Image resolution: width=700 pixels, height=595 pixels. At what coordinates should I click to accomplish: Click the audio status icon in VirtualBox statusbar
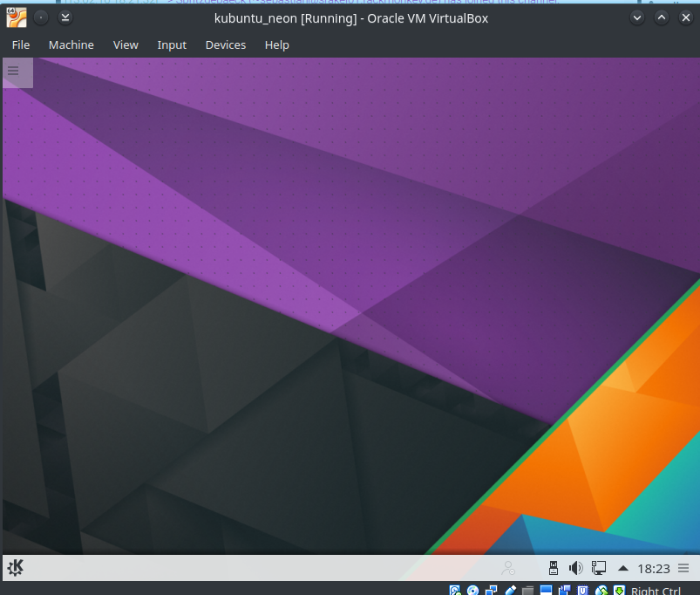click(x=491, y=590)
